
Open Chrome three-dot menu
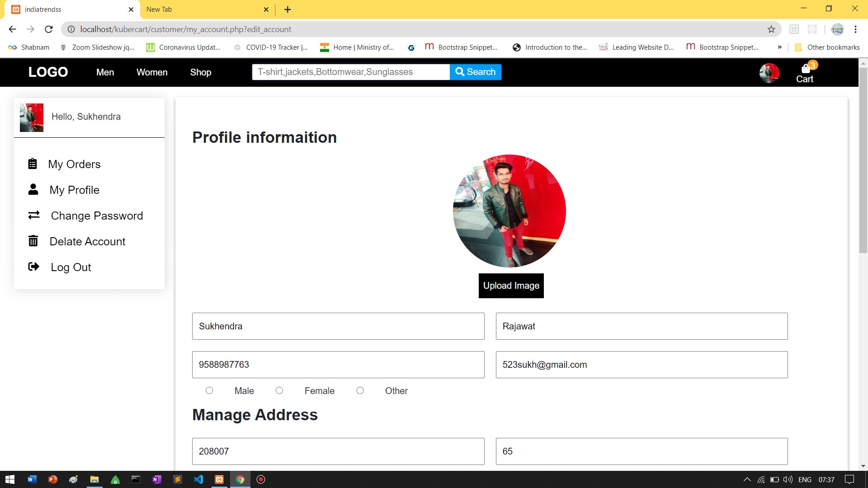coord(855,29)
